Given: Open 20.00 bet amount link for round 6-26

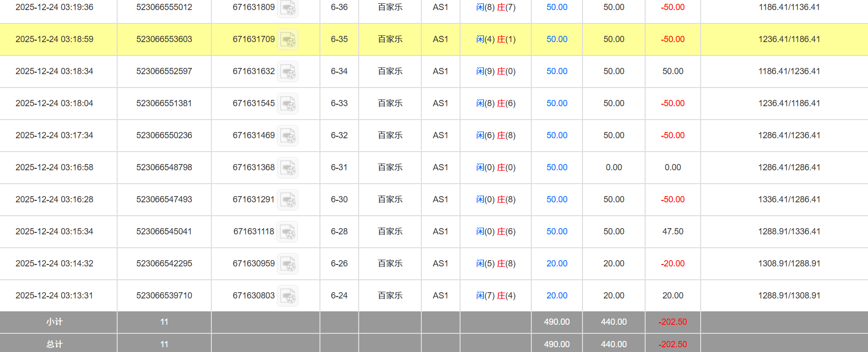Looking at the screenshot, I should coord(557,264).
